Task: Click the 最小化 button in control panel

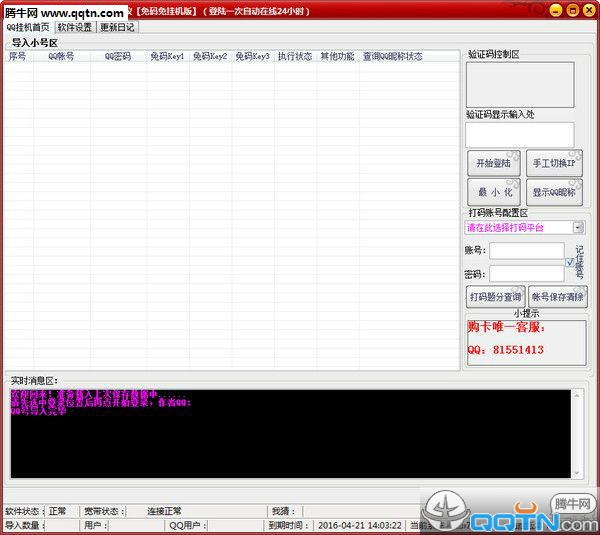Action: [494, 192]
